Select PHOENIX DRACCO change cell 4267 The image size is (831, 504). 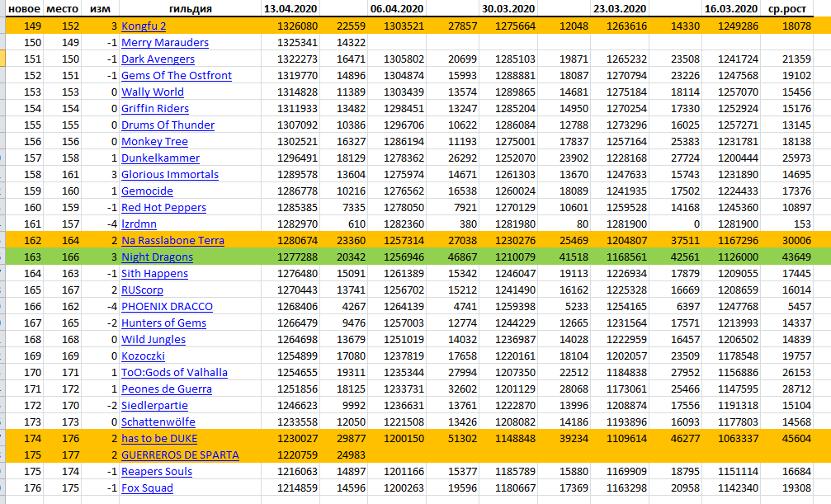[344, 306]
